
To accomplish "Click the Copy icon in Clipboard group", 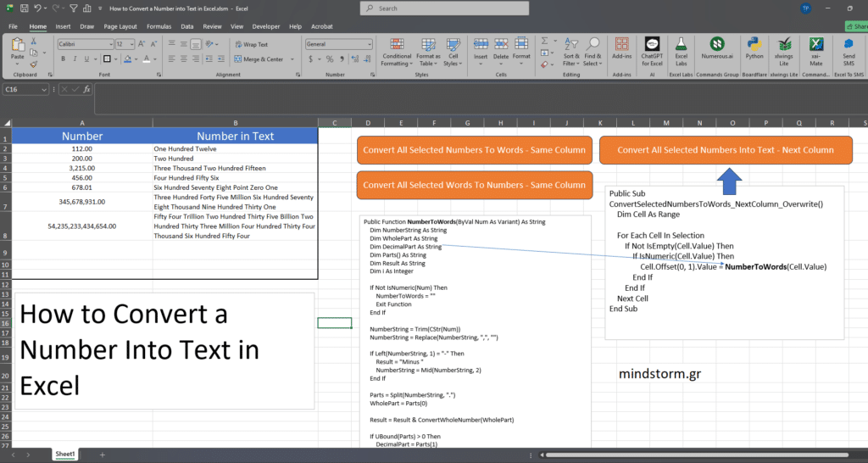I will coord(34,53).
